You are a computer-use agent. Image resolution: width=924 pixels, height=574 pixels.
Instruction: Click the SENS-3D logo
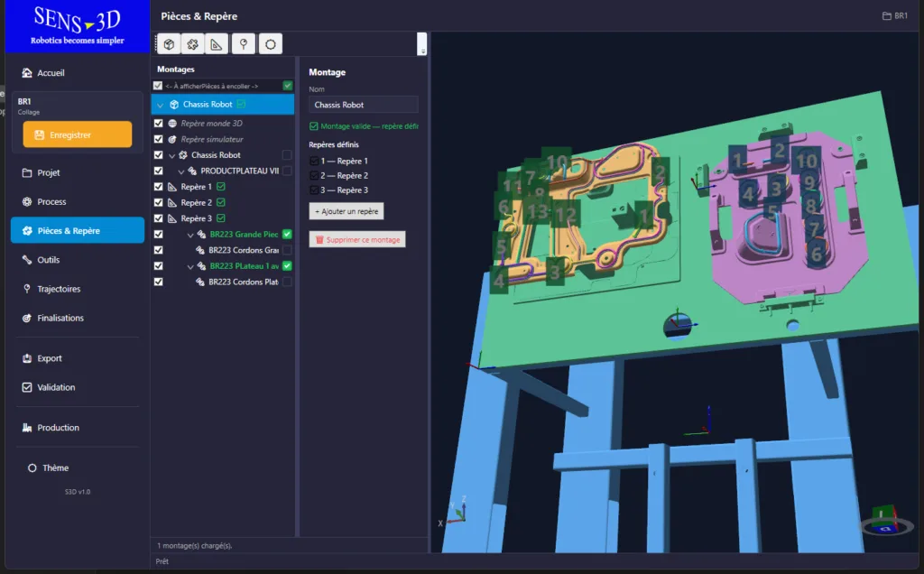[78, 26]
